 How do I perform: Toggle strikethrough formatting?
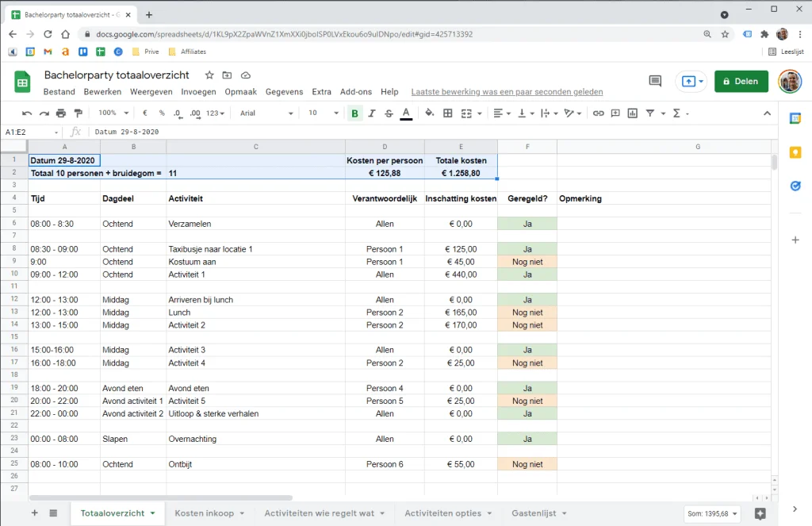tap(389, 113)
